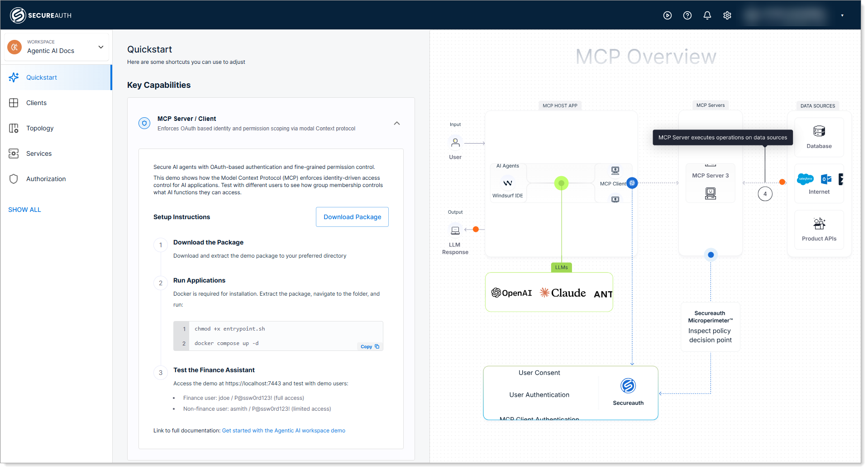Open the notifications bell icon
The width and height of the screenshot is (868, 470).
coord(707,15)
